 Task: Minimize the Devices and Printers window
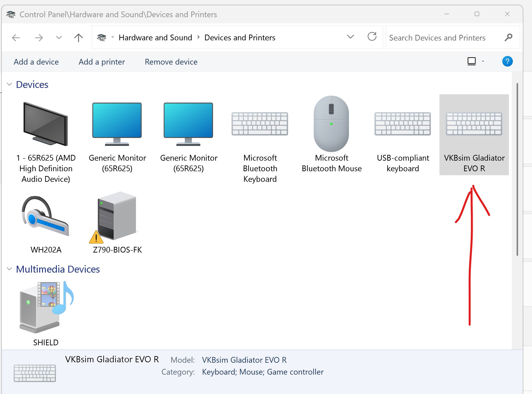tap(447, 14)
